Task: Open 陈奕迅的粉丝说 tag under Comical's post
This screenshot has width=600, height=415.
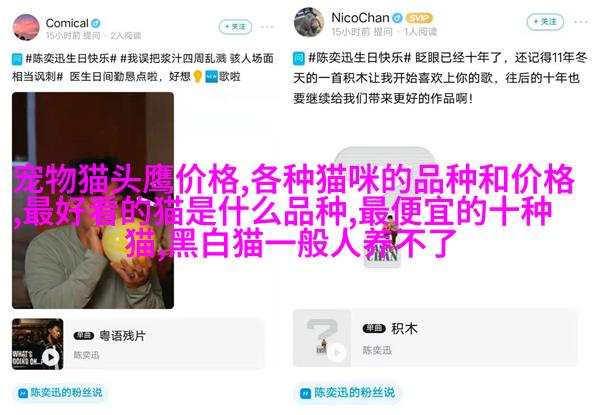Action: coord(60,392)
